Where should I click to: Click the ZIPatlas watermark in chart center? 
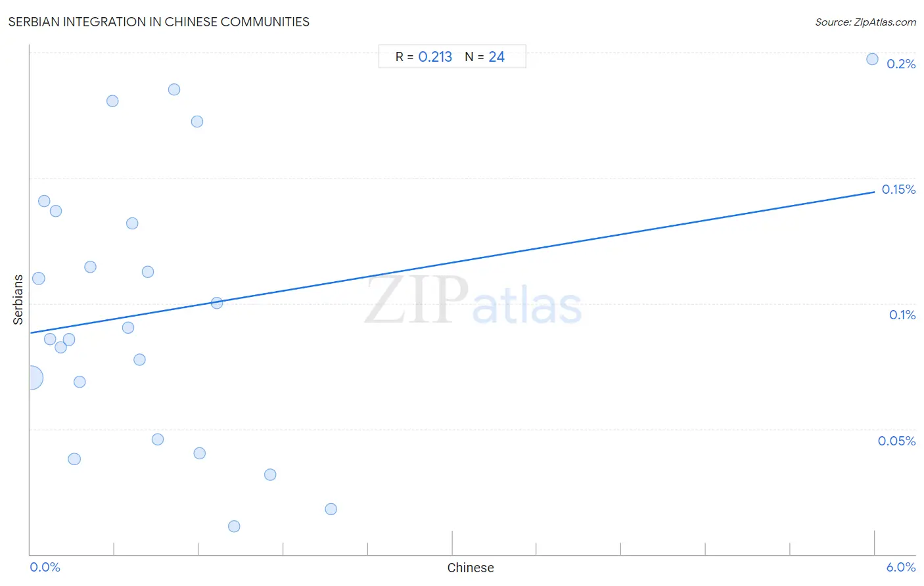473,301
